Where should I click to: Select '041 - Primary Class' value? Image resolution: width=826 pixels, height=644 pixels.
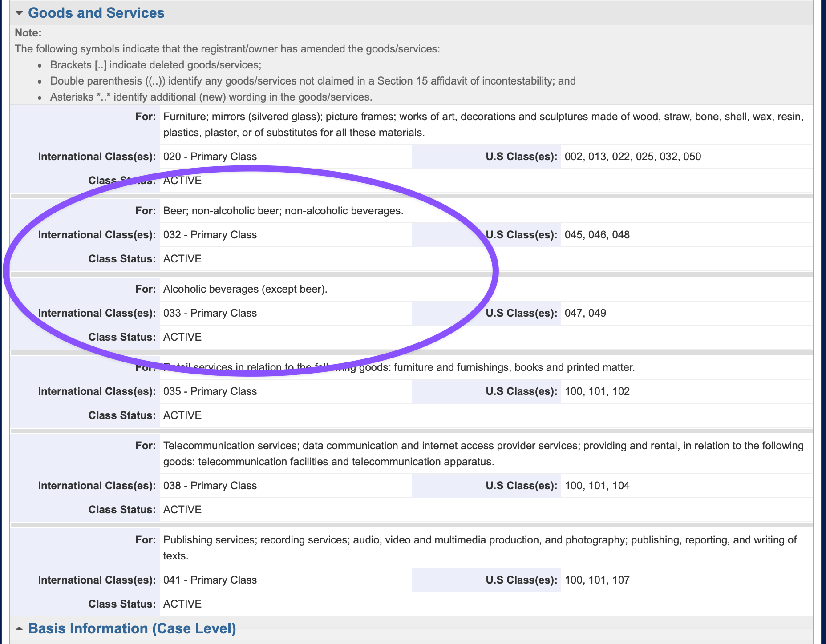(x=210, y=580)
